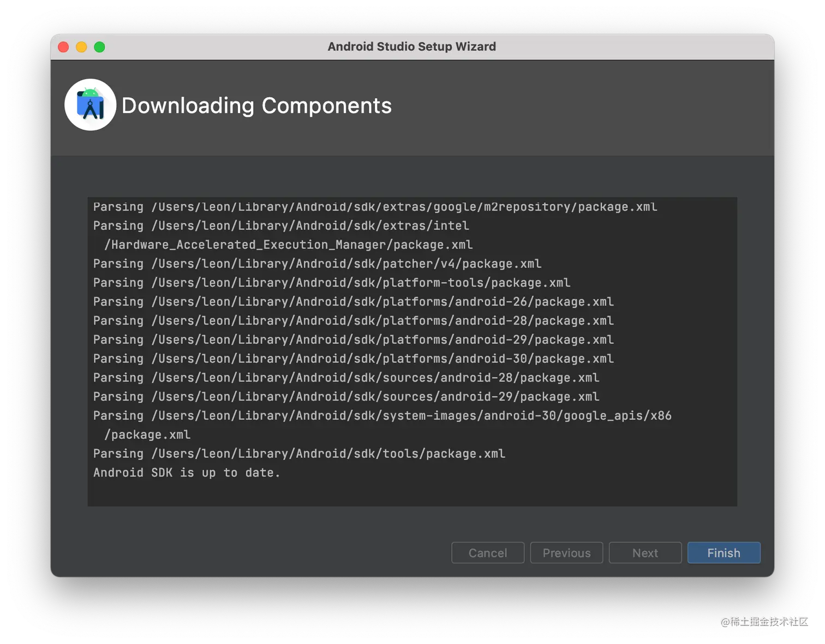Select the patcher/v4/package.xml log line
The width and height of the screenshot is (825, 644).
(x=317, y=264)
